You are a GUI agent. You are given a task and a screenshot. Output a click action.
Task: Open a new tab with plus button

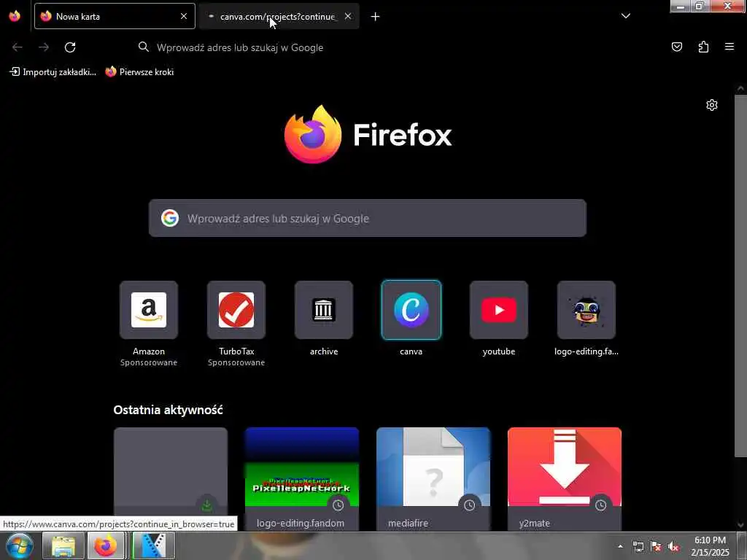[376, 17]
